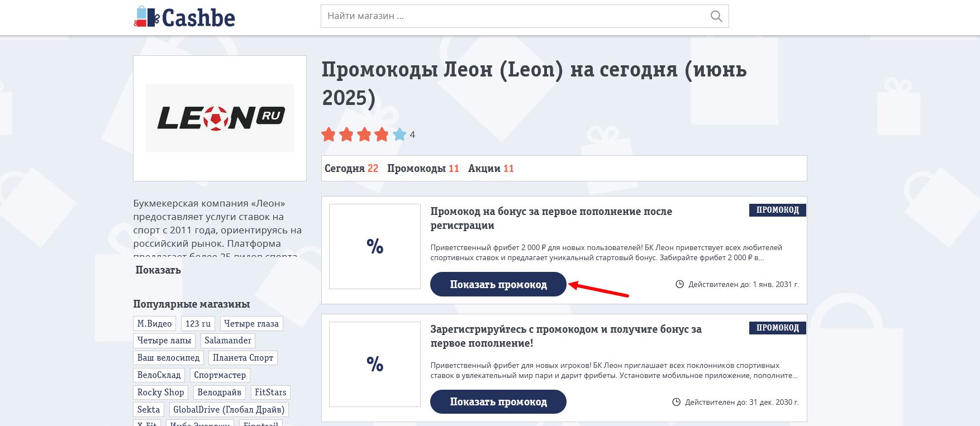The width and height of the screenshot is (980, 426).
Task: Open 'Планета Спорт' store tag
Action: (x=243, y=358)
